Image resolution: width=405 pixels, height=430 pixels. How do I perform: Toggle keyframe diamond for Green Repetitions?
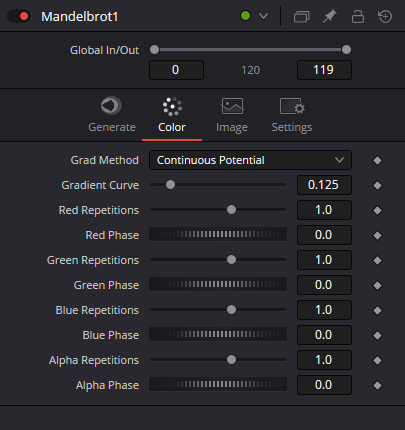[377, 260]
